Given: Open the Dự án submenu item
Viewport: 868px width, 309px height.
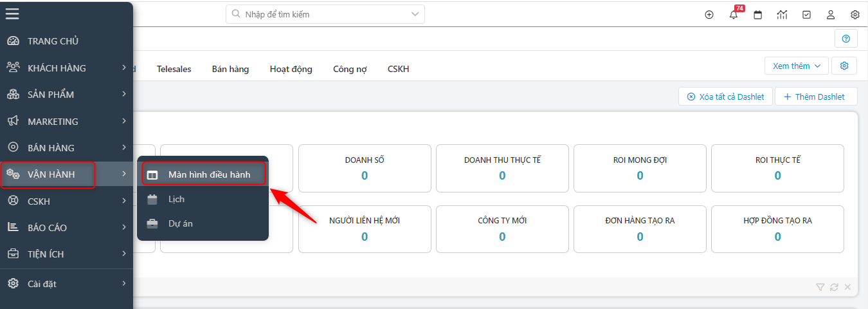Looking at the screenshot, I should (x=180, y=223).
